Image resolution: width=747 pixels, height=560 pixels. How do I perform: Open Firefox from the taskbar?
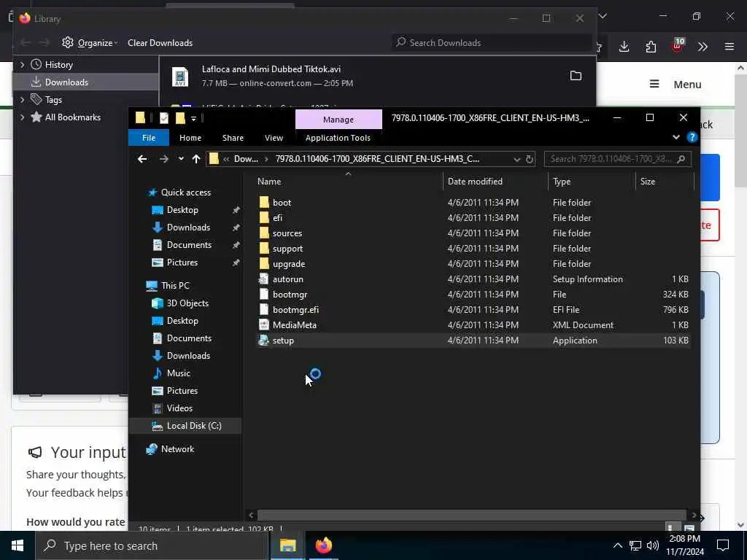coord(323,545)
